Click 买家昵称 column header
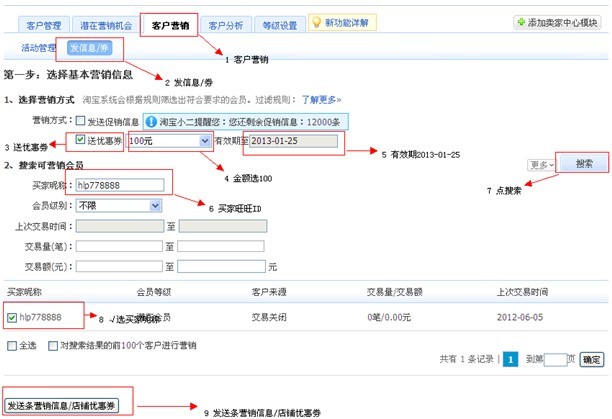 24,292
